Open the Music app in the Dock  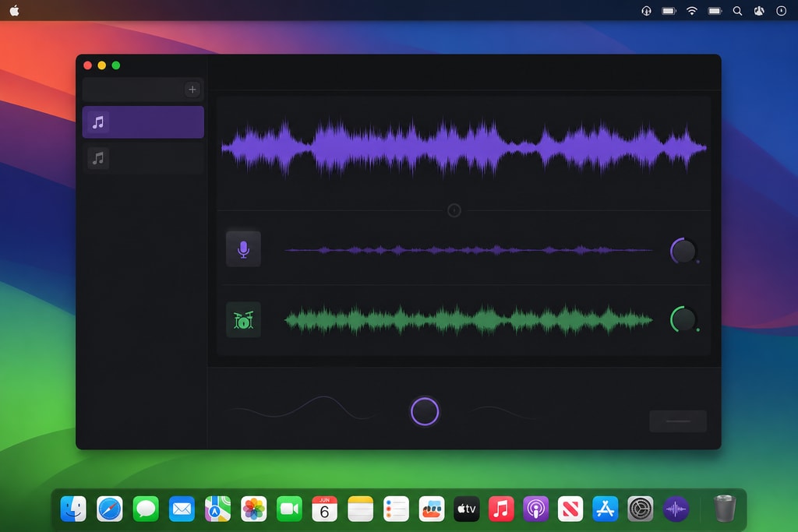pos(501,509)
